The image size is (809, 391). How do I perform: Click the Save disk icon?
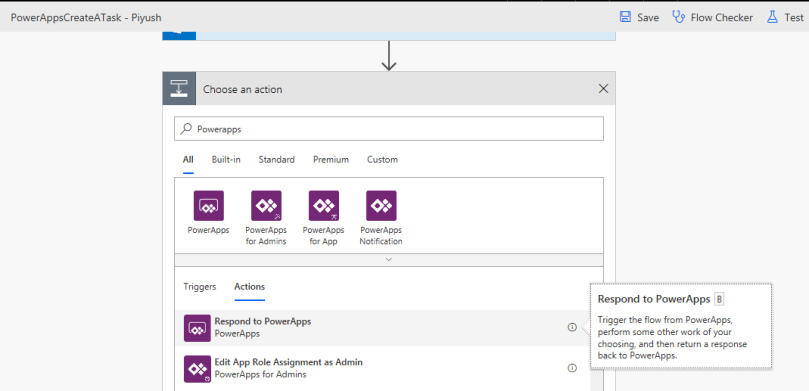click(x=625, y=17)
